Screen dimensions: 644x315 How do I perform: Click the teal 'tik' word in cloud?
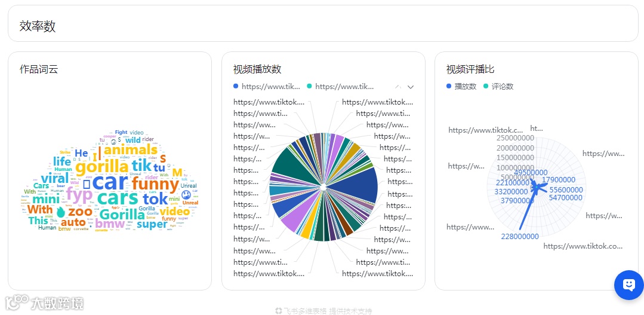141,166
